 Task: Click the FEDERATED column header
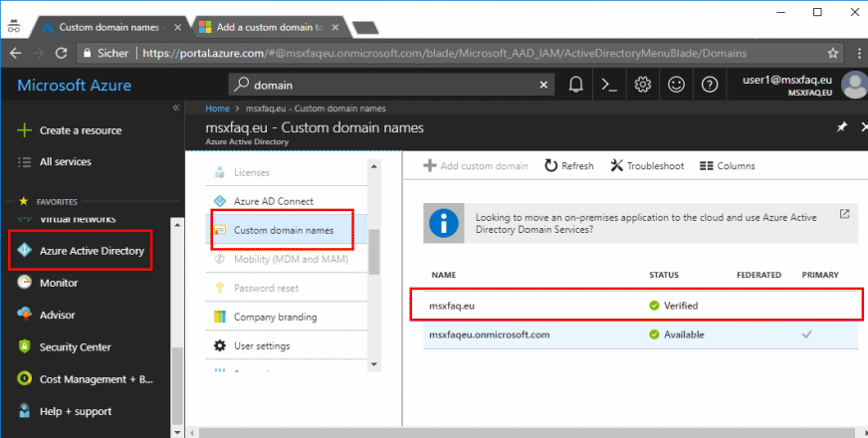coord(759,275)
